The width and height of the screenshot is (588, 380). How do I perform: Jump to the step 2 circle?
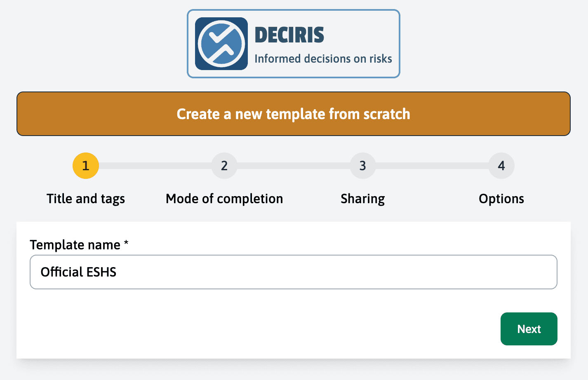[224, 165]
